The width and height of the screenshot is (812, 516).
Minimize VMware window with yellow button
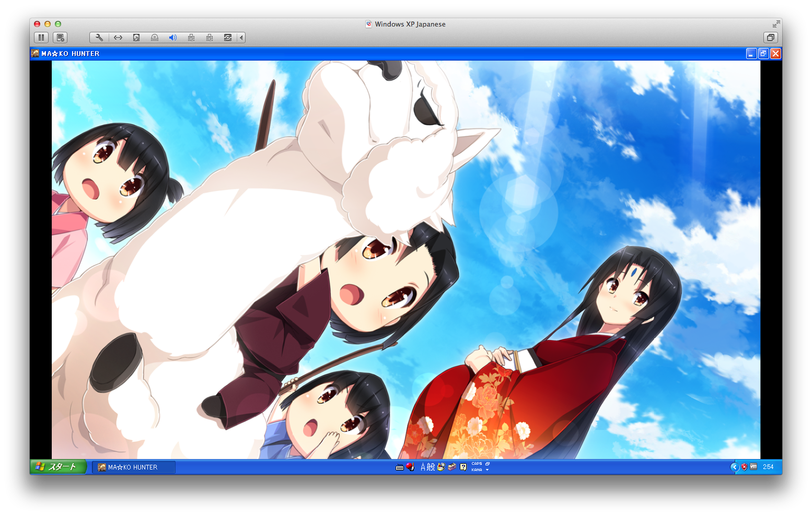click(x=48, y=24)
